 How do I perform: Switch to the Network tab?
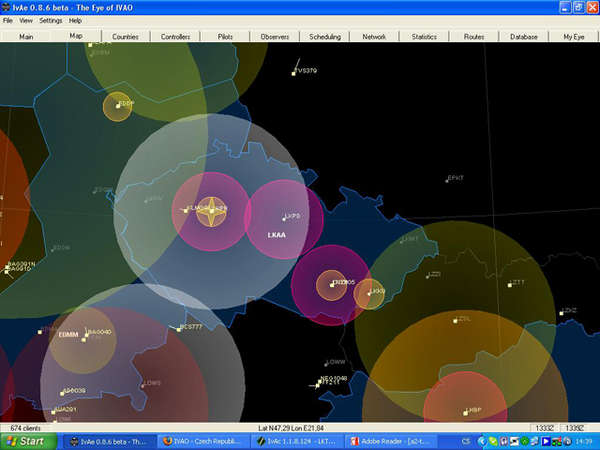(374, 37)
